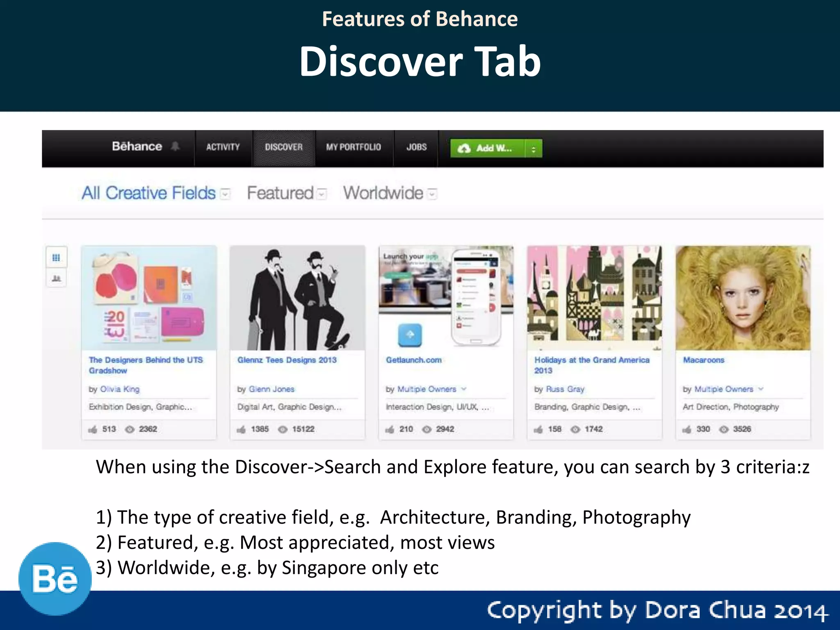Open the Featured sort dropdown

coord(322,194)
